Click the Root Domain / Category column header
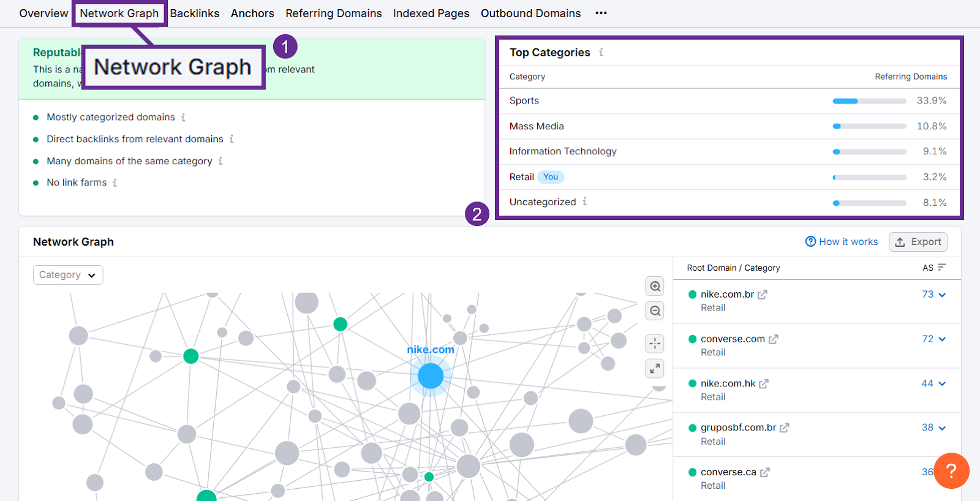Image resolution: width=980 pixels, height=501 pixels. click(x=733, y=268)
